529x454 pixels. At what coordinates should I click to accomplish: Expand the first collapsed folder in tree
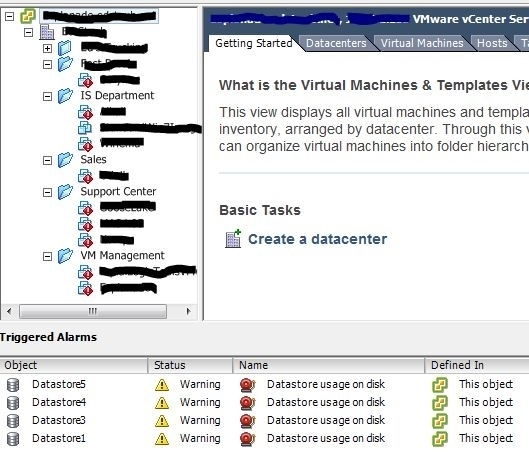click(48, 49)
